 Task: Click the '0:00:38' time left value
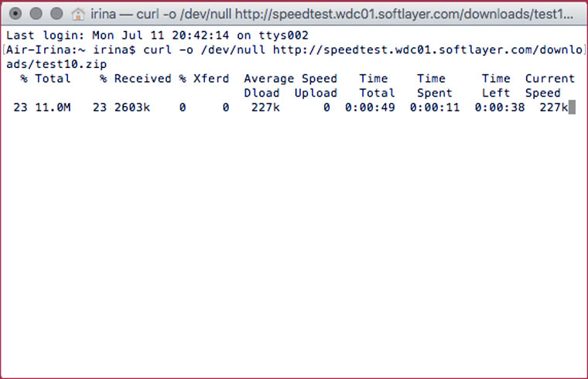pyautogui.click(x=500, y=108)
